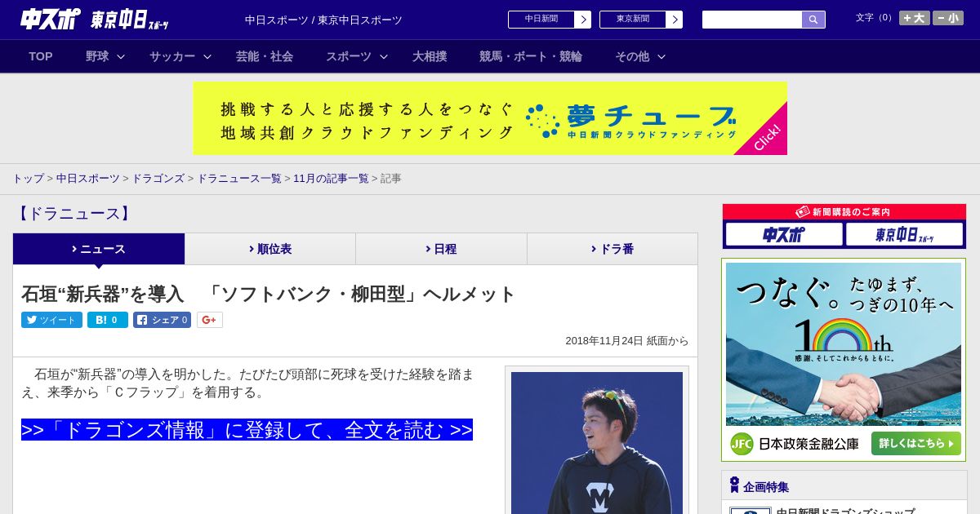This screenshot has width=980, height=514.
Task: Switch to the 日程 tab
Action: pos(441,249)
